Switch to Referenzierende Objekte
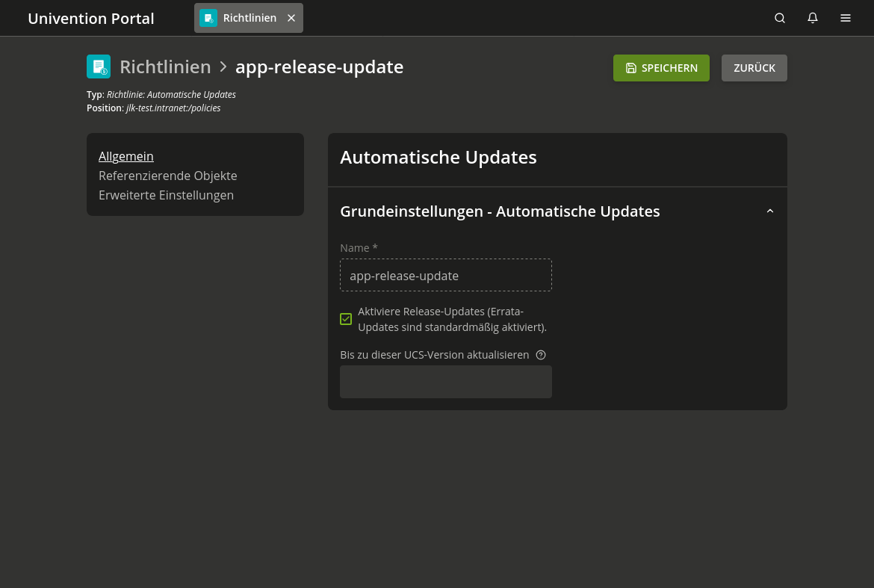This screenshot has height=588, width=874. 167,176
